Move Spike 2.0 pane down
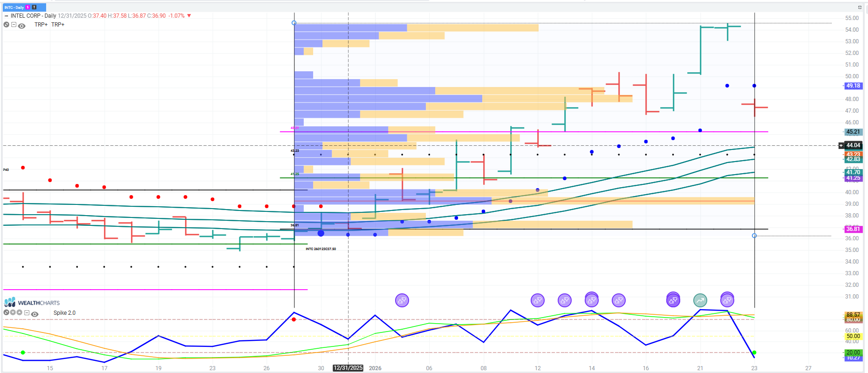 [x=13, y=312]
